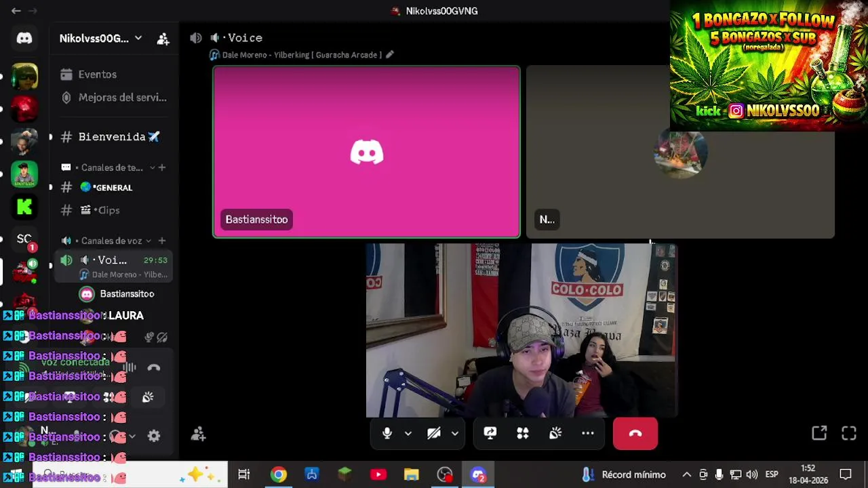
Task: Open camera options arrow in call controls
Action: point(455,433)
